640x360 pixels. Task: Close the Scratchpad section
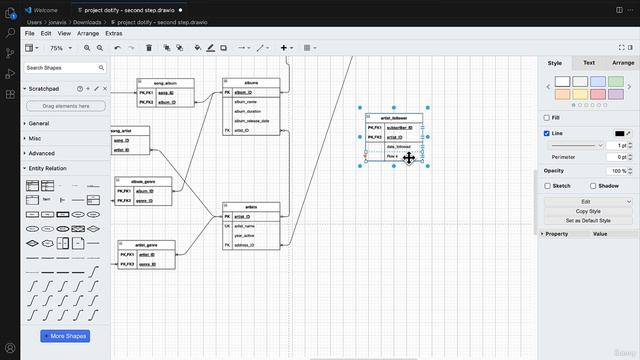point(105,89)
